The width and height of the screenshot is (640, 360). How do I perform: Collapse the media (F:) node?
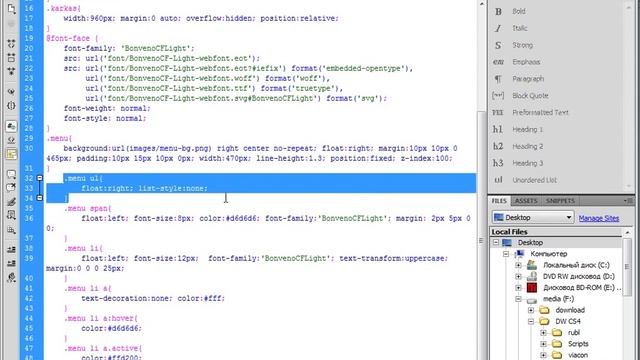(x=518, y=299)
